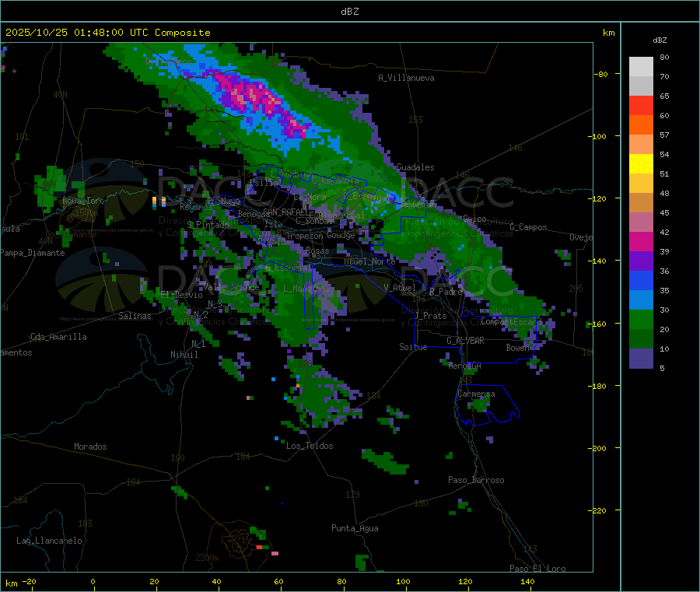Click the blue 36 dBZ legend swatch
Viewport: 700px width, 592px height.
click(x=641, y=280)
